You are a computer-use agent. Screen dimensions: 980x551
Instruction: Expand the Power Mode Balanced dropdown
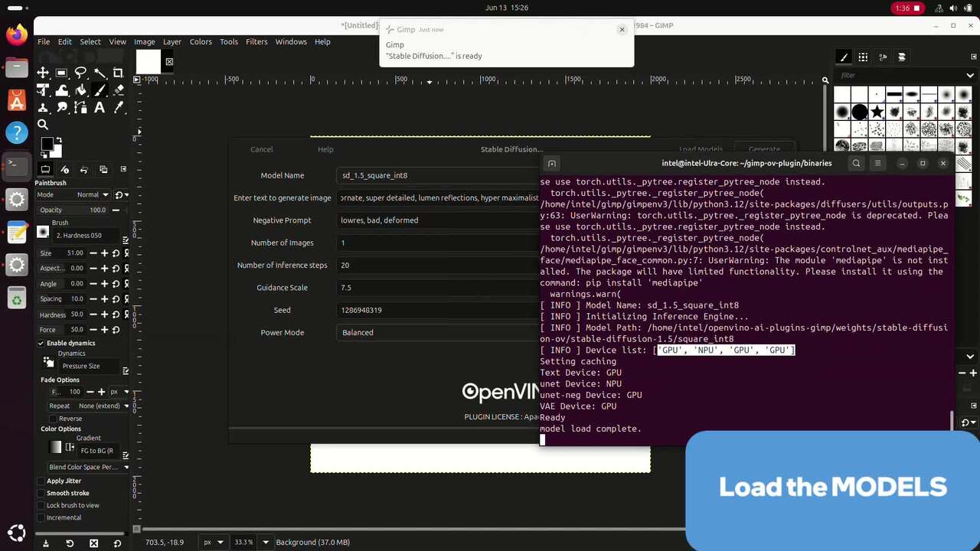pyautogui.click(x=436, y=332)
